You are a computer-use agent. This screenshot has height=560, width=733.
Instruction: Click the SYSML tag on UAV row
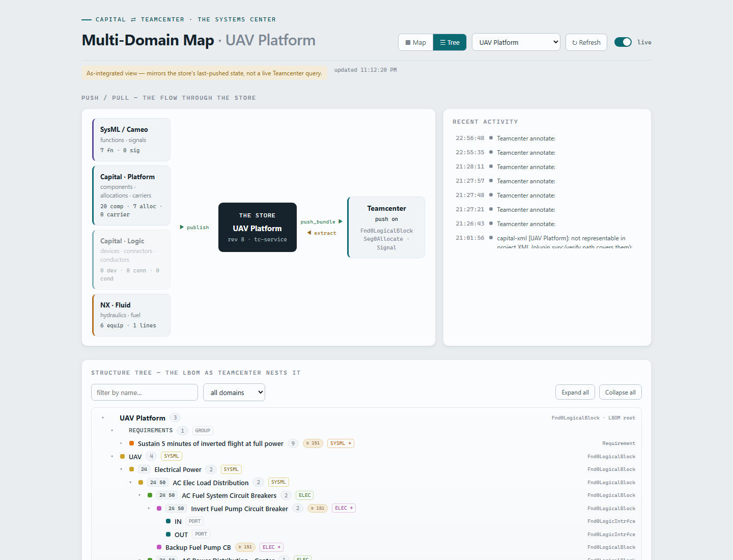pos(171,456)
